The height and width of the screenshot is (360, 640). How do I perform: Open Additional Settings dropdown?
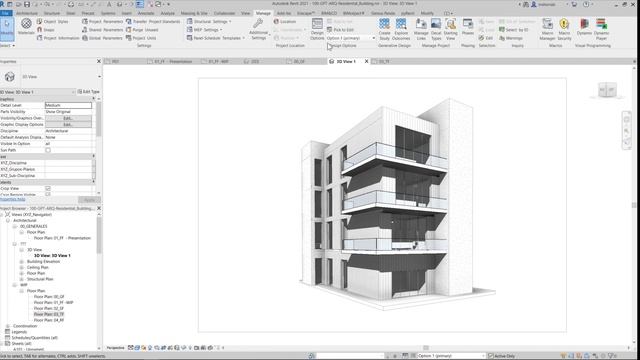258,29
